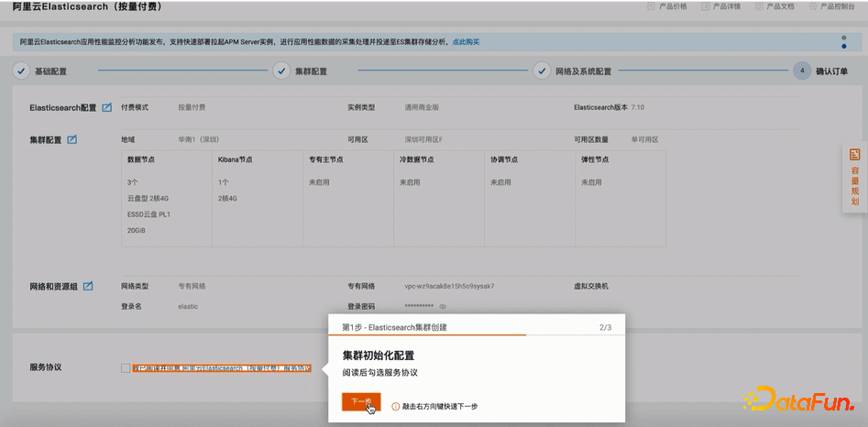Click the 深圳可用区F zone value
This screenshot has width=868, height=427.
pos(423,139)
